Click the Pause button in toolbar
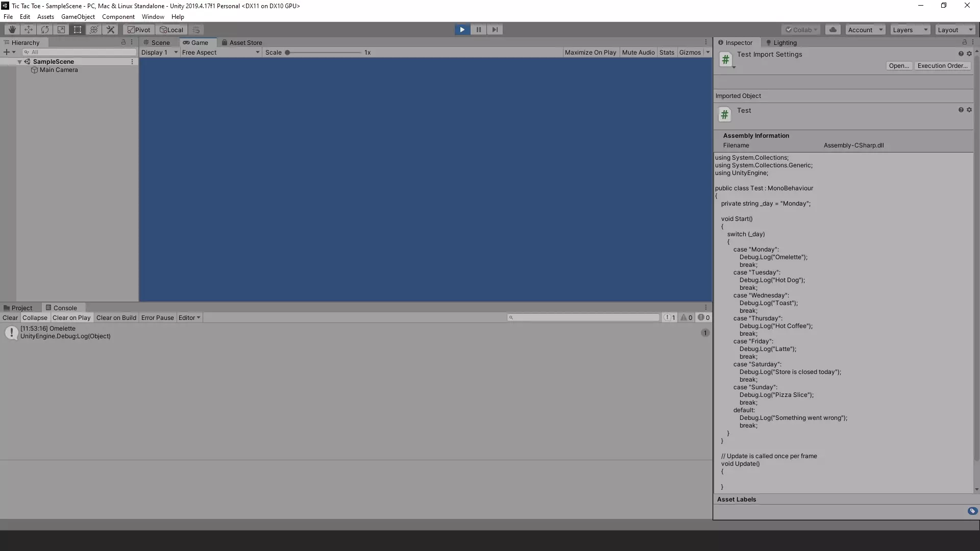 (x=478, y=30)
